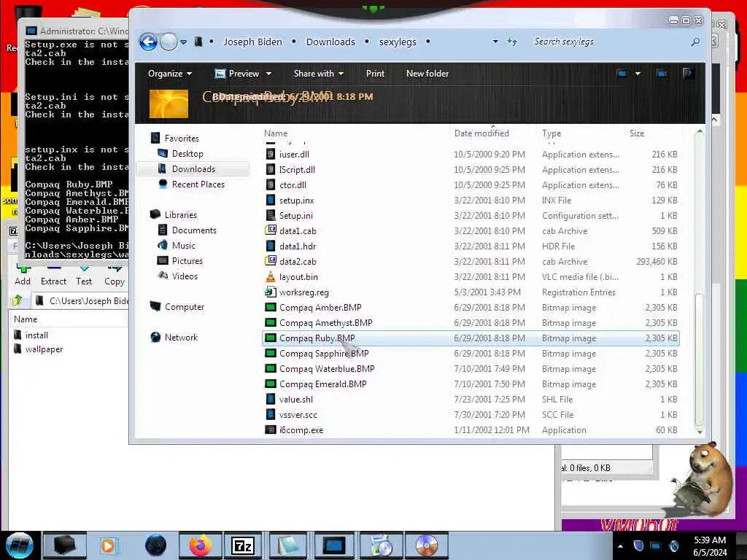Select the iuser.dll file icon

coord(271,155)
